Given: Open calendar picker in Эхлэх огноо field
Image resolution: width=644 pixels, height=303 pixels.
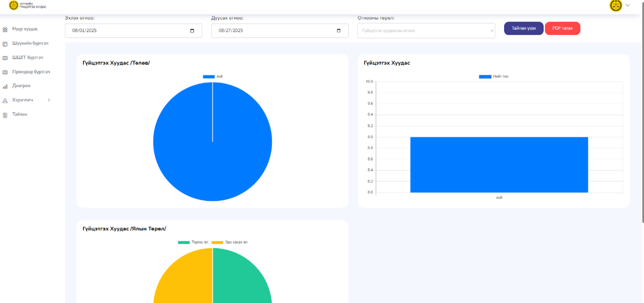Looking at the screenshot, I should [192, 31].
